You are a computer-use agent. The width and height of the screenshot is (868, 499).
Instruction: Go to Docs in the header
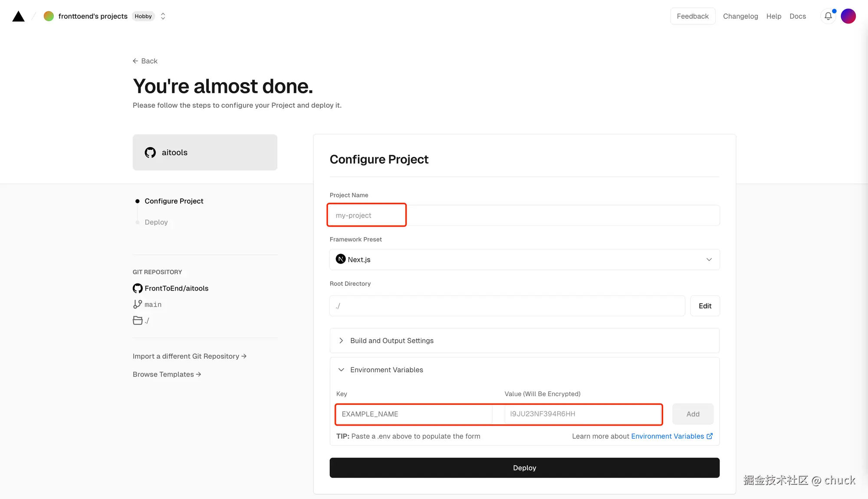(797, 16)
